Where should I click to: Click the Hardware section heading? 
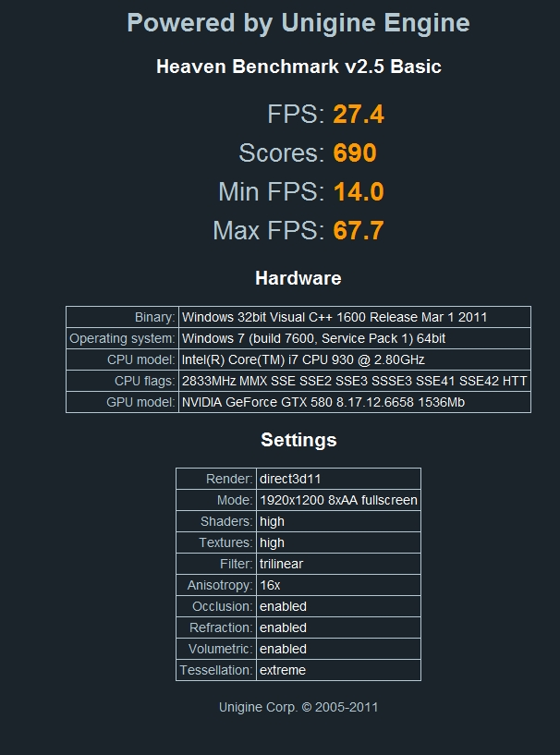298,278
